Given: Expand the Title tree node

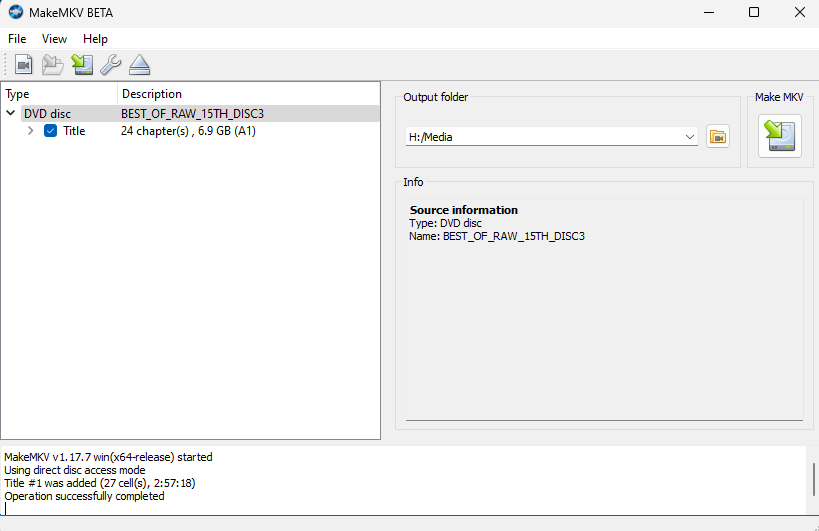Looking at the screenshot, I should pyautogui.click(x=31, y=131).
